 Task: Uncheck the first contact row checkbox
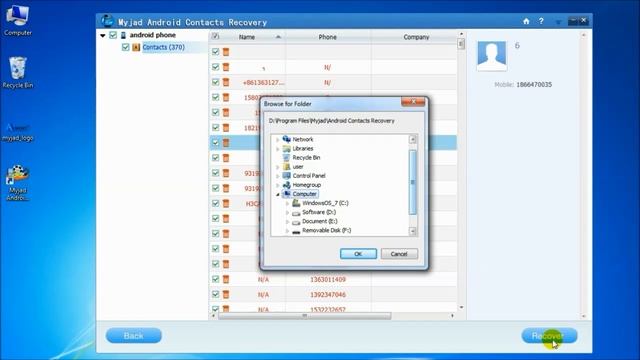(x=216, y=51)
